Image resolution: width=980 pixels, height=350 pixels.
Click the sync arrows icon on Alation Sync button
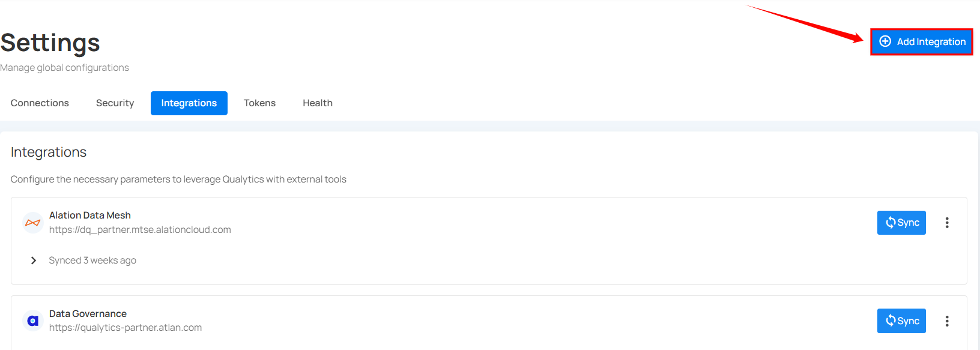[x=890, y=222]
